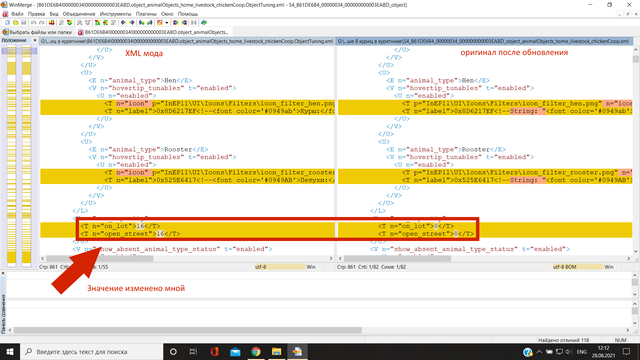Open the Плагины menu
The image size is (640, 360).
click(146, 14)
